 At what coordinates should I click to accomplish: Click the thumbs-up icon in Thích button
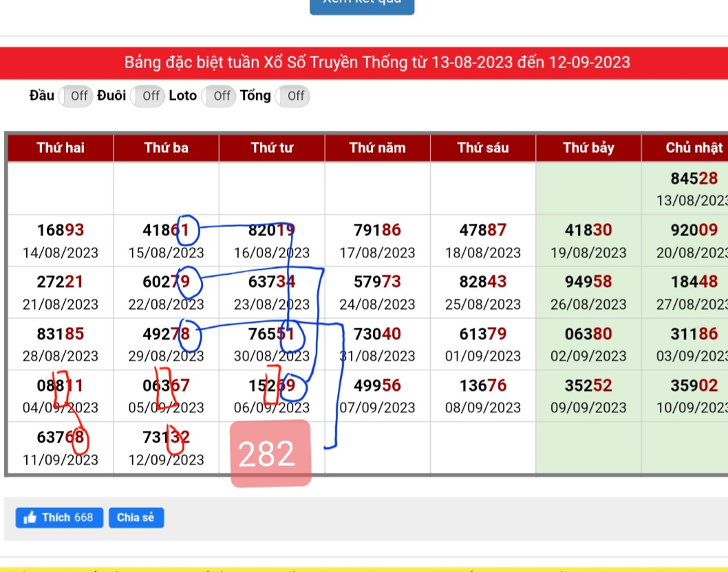(x=30, y=518)
